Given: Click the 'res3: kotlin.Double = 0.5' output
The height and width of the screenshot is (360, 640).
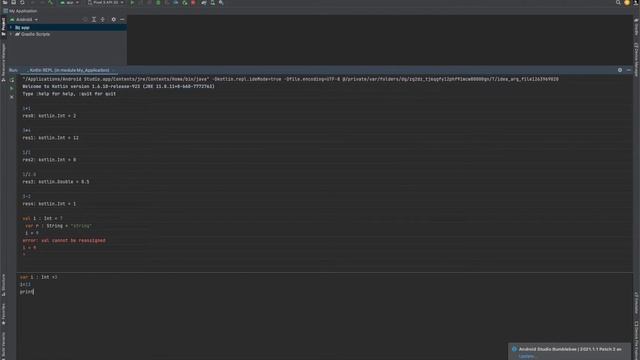Looking at the screenshot, I should tap(56, 182).
